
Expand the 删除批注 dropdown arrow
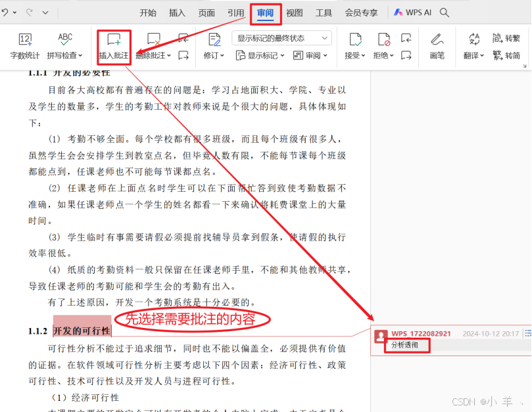point(169,55)
